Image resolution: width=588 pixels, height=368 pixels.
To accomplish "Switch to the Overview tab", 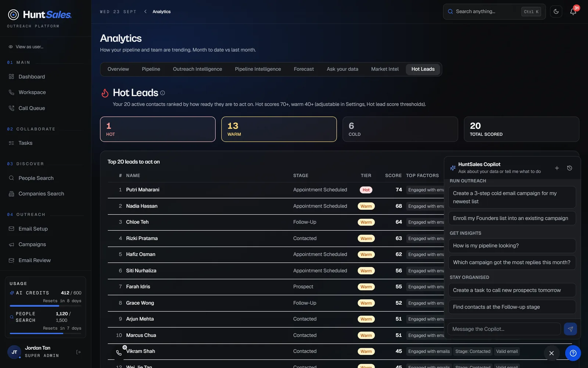I will 118,69.
